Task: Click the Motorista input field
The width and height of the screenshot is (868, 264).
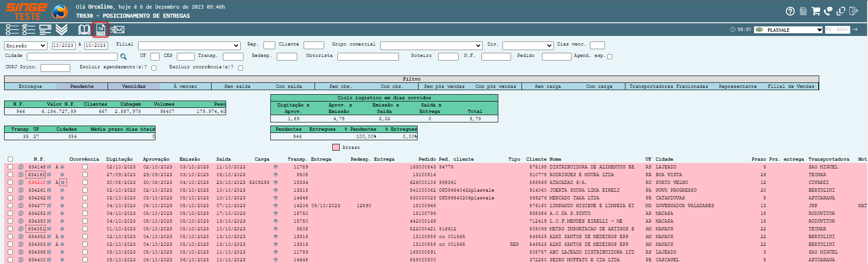Action: [368, 57]
